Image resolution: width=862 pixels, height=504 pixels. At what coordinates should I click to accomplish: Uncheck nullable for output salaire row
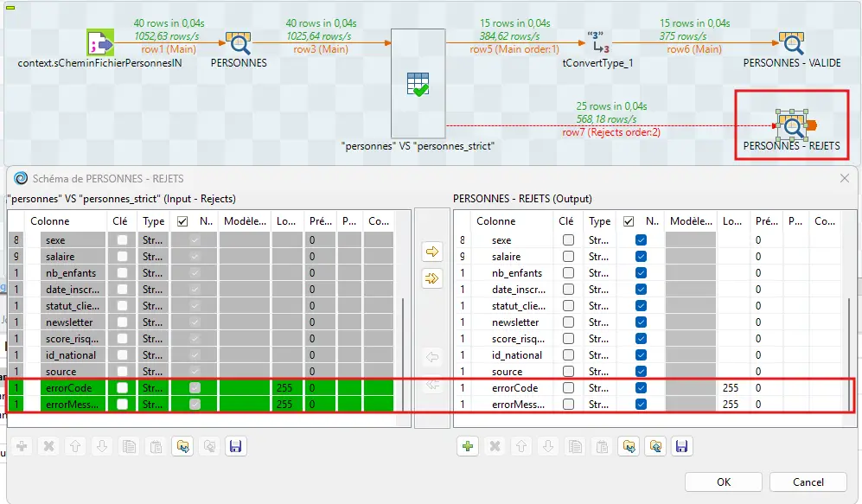click(x=641, y=257)
